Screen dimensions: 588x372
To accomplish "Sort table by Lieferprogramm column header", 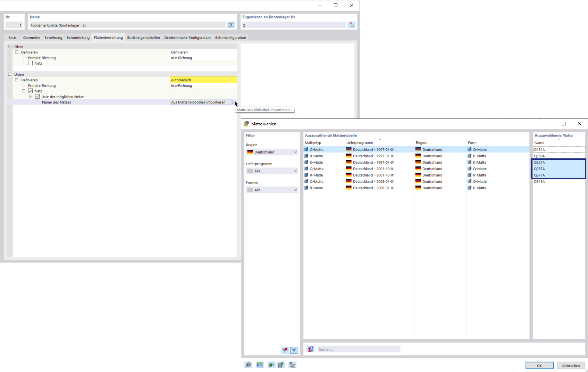I will [360, 143].
